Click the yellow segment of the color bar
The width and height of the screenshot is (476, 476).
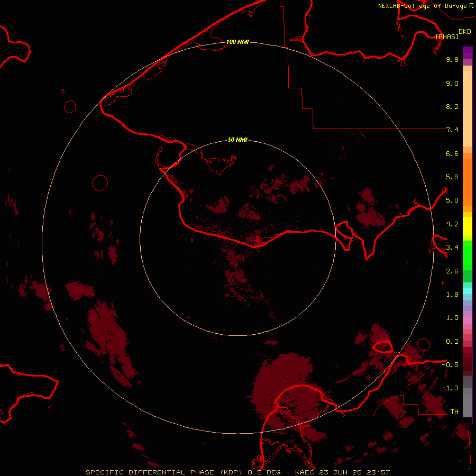click(x=467, y=226)
